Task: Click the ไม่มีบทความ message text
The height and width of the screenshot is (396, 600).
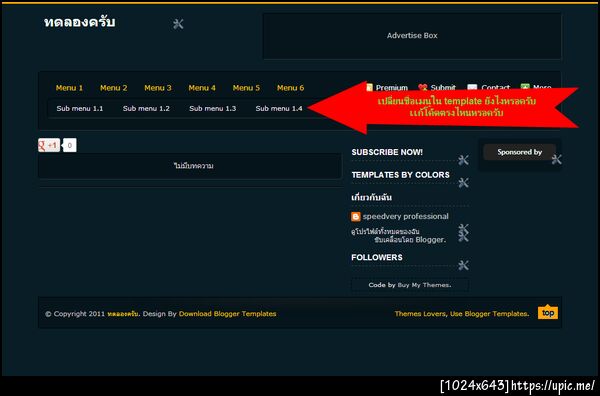Action: click(194, 166)
